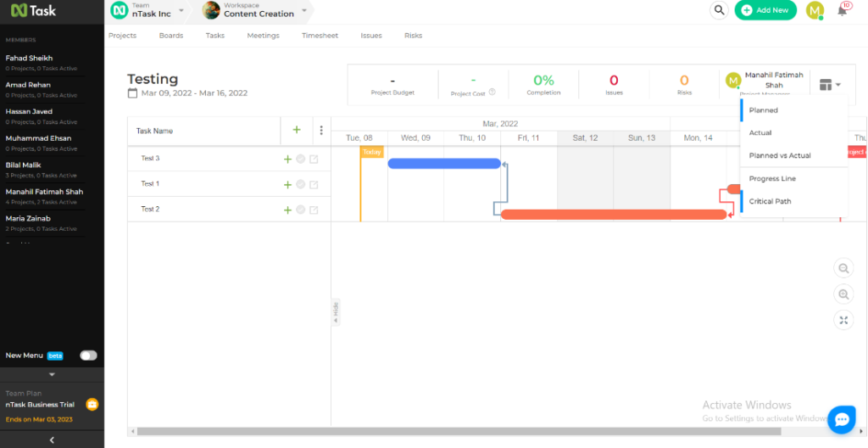Click the green plus in Task Name header

(x=297, y=130)
